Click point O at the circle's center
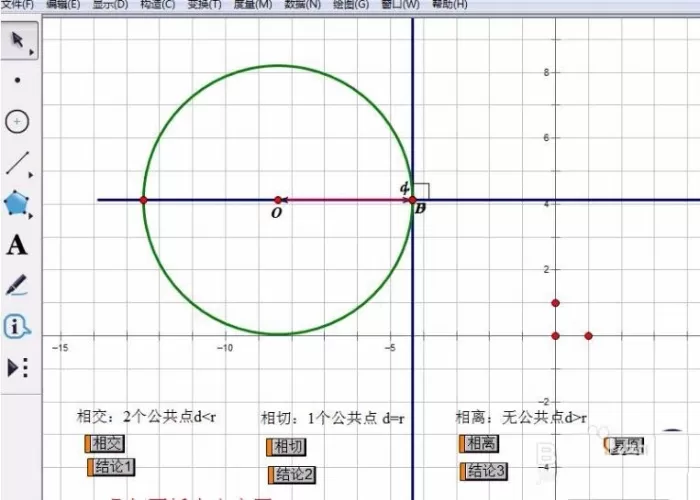 (x=278, y=200)
